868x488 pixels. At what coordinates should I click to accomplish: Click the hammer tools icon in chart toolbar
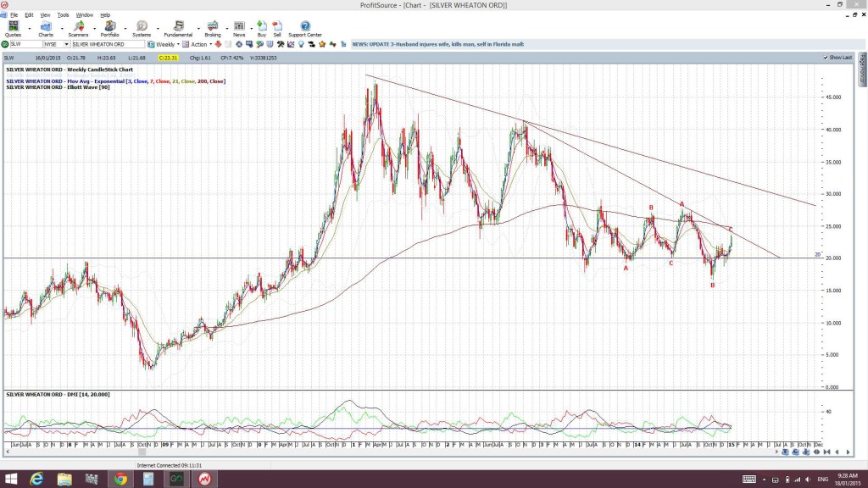pyautogui.click(x=280, y=44)
